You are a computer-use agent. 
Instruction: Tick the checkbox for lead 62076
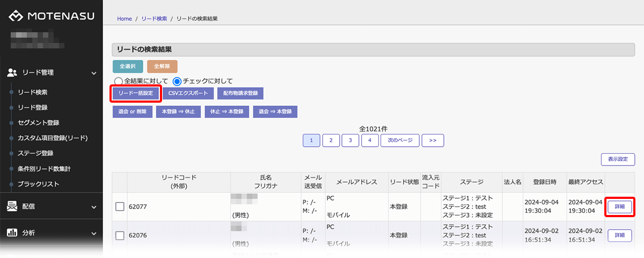[x=120, y=235]
